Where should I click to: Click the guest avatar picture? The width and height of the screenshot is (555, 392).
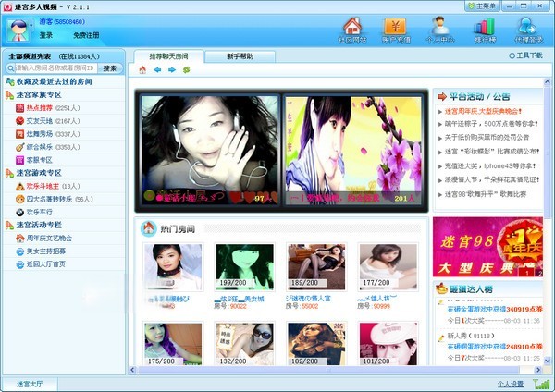[18, 31]
